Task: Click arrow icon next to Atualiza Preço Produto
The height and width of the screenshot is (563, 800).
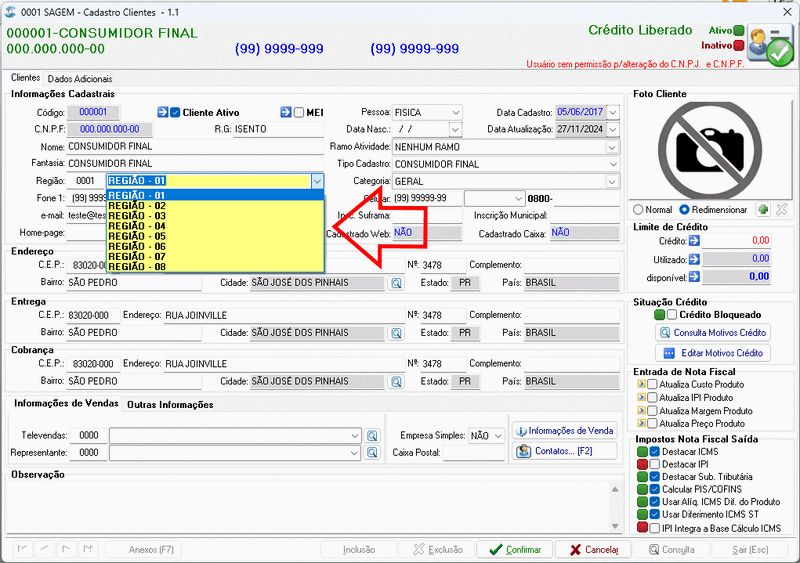Action: [x=641, y=423]
